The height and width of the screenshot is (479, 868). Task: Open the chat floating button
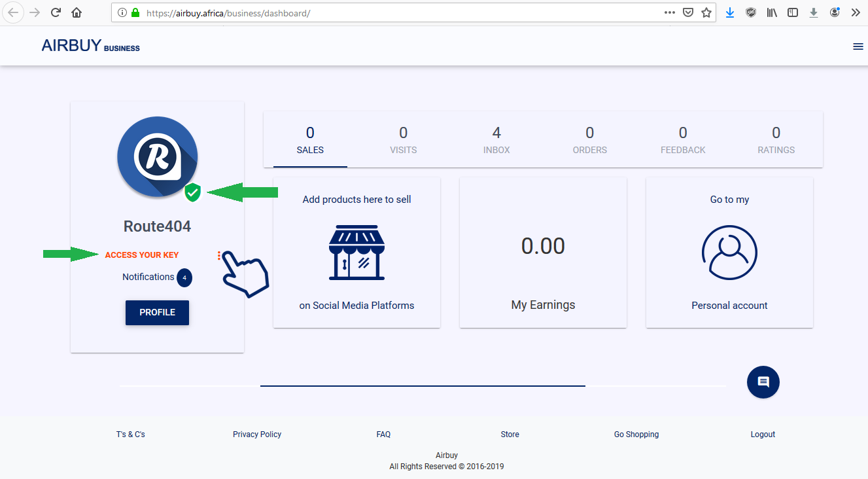763,382
